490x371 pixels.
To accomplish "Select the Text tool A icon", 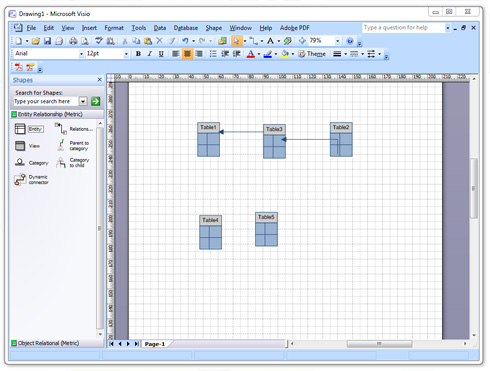I will click(x=271, y=41).
